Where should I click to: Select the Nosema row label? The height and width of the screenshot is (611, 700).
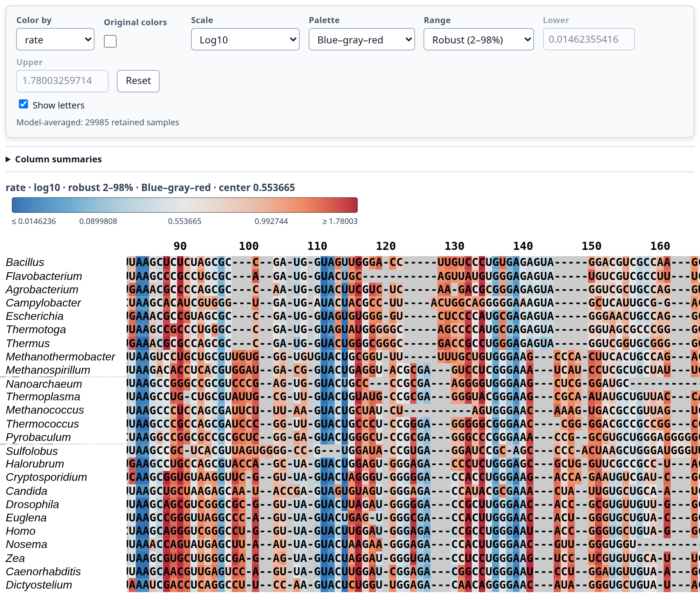27,544
